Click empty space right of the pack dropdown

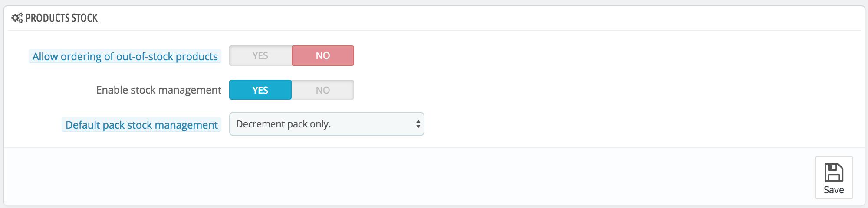(642, 124)
